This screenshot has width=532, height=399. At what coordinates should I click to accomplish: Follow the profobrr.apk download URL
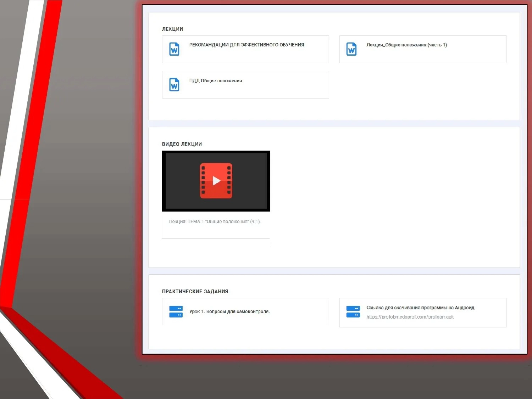click(410, 317)
